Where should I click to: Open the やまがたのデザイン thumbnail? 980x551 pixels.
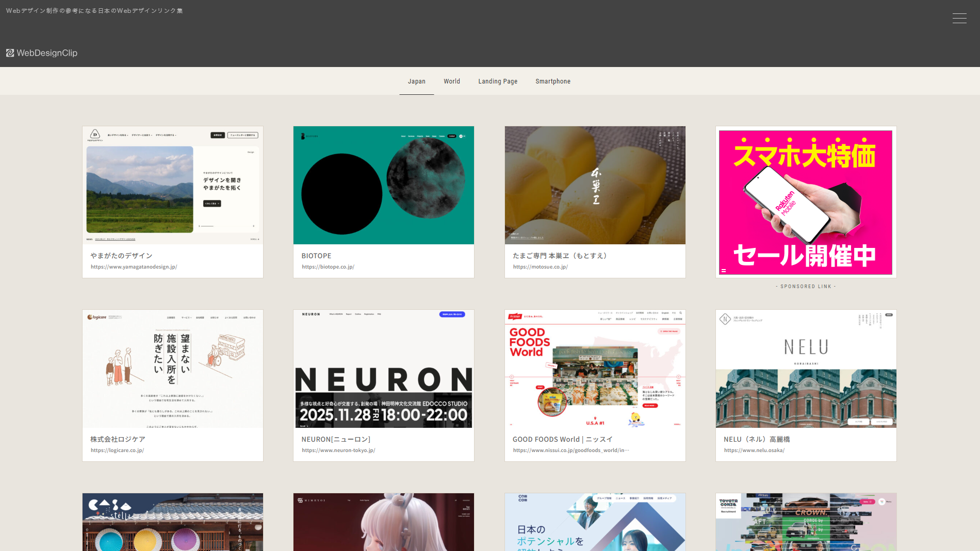173,185
